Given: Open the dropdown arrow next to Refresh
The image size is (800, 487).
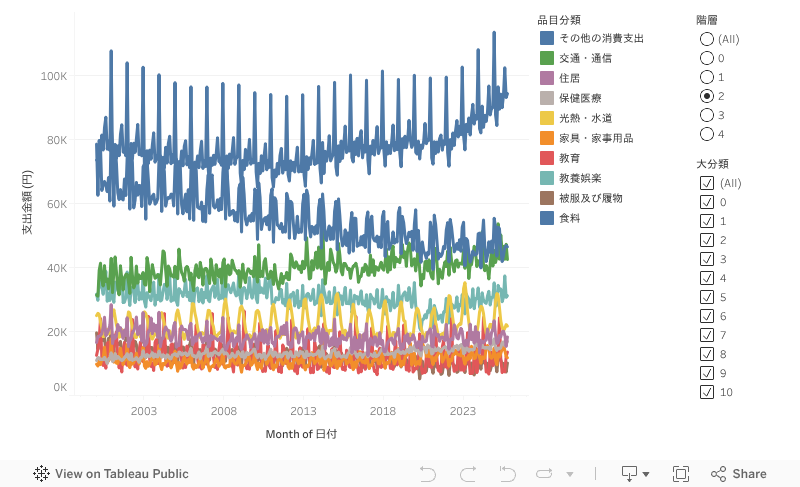Looking at the screenshot, I should (x=570, y=474).
